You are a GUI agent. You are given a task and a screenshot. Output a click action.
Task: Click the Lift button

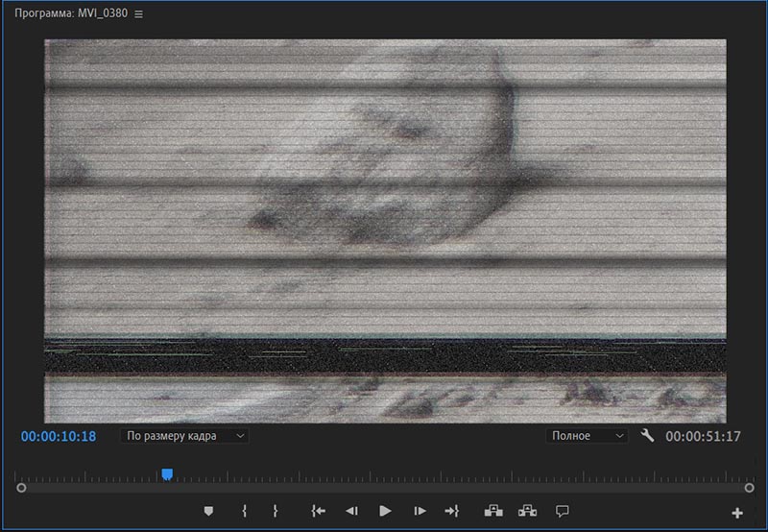[493, 511]
